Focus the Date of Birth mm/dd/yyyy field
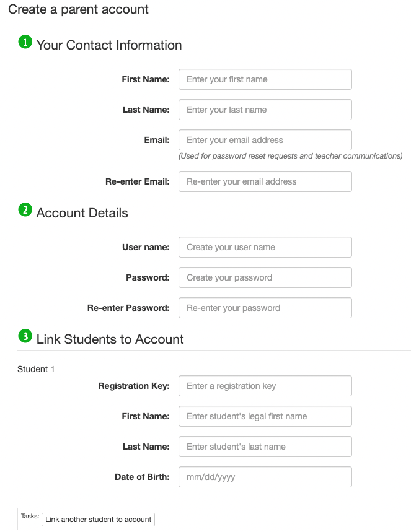Viewport: 411px width, 532px height. (x=265, y=477)
